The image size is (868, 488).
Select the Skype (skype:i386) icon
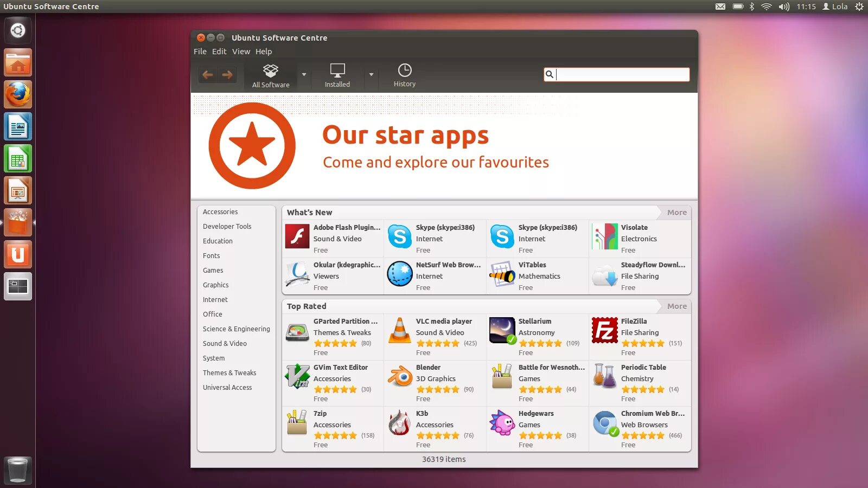point(400,237)
